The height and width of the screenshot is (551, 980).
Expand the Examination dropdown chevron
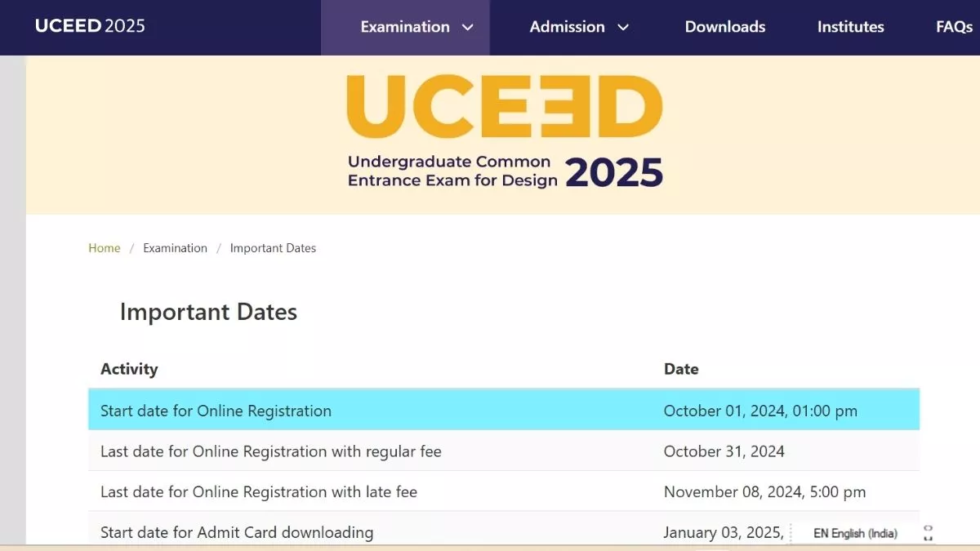coord(468,28)
